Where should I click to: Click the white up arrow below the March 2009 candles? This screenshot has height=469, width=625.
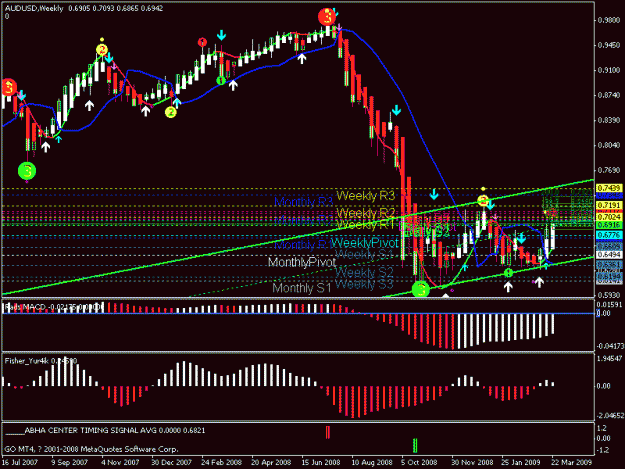[x=539, y=282]
